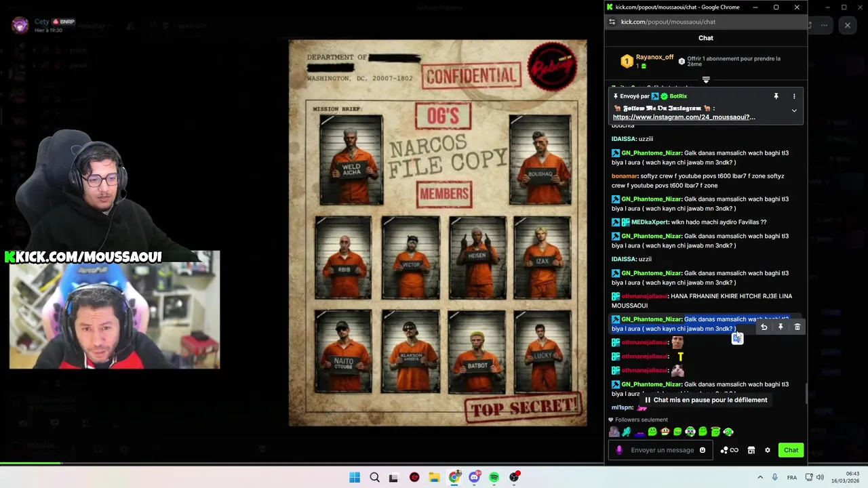Viewport: 868px width, 488px height.
Task: Click FRA language indicator in tray
Action: point(791,477)
